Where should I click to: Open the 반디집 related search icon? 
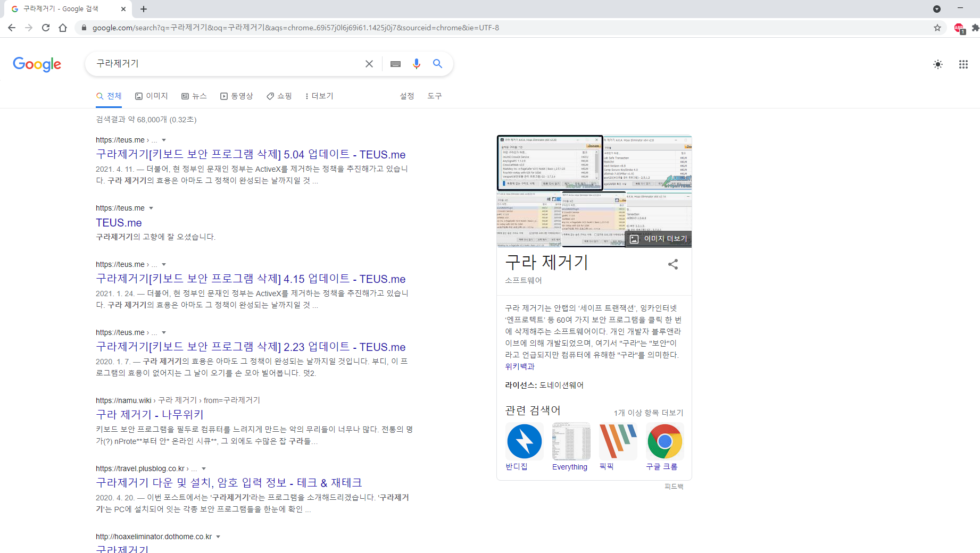coord(524,441)
